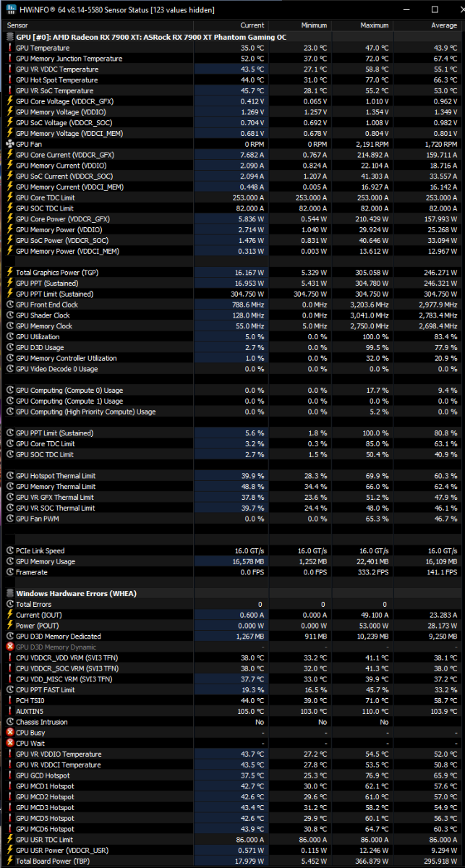The width and height of the screenshot is (465, 868).
Task: Click the maximum value 2,191 RPM
Action: pyautogui.click(x=372, y=144)
